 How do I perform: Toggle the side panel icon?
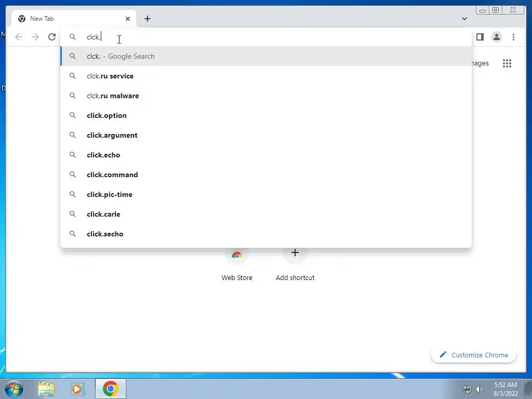pos(480,37)
